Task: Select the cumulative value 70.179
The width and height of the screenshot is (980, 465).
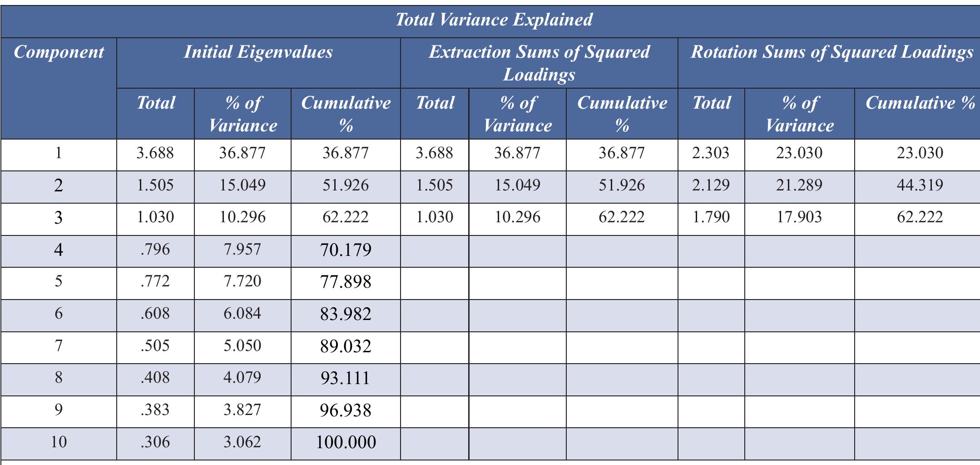Action: tap(346, 250)
